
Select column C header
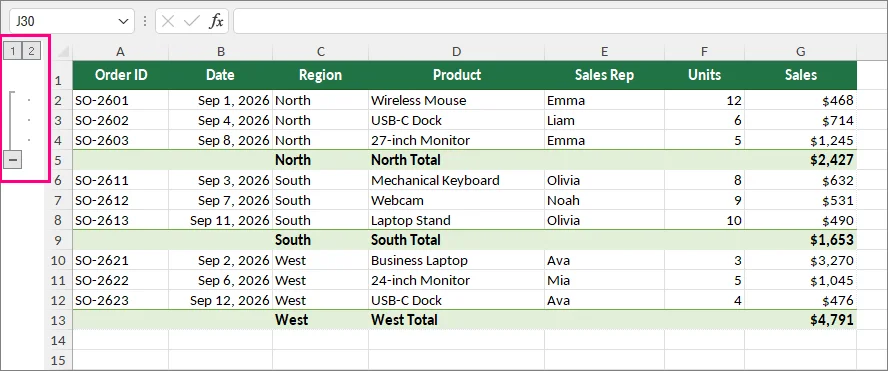321,52
